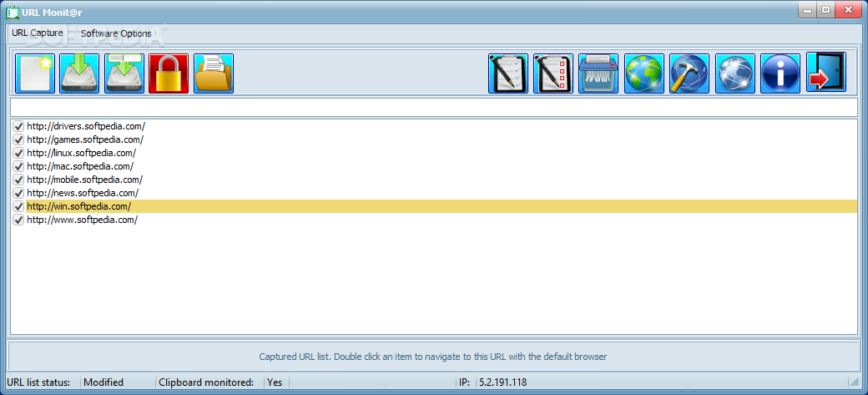
Task: Click the URL list status label
Action: (38, 382)
